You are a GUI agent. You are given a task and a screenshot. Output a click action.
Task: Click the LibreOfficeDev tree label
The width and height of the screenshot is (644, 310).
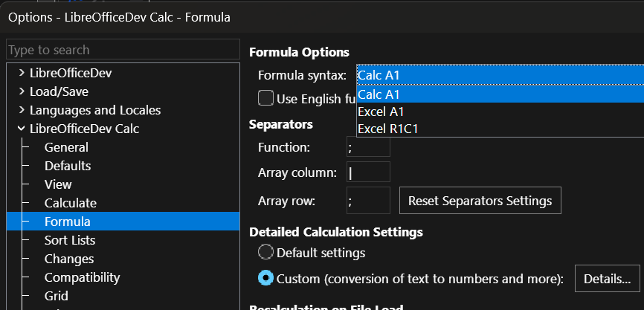(x=71, y=73)
